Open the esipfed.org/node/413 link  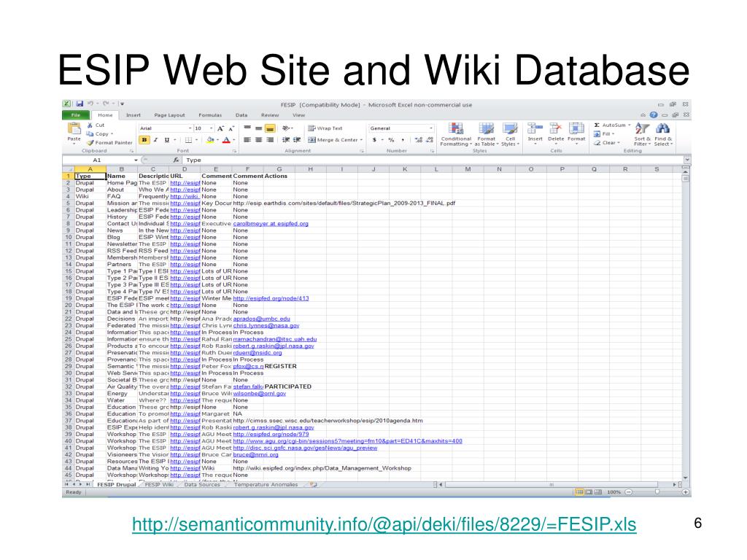[271, 298]
